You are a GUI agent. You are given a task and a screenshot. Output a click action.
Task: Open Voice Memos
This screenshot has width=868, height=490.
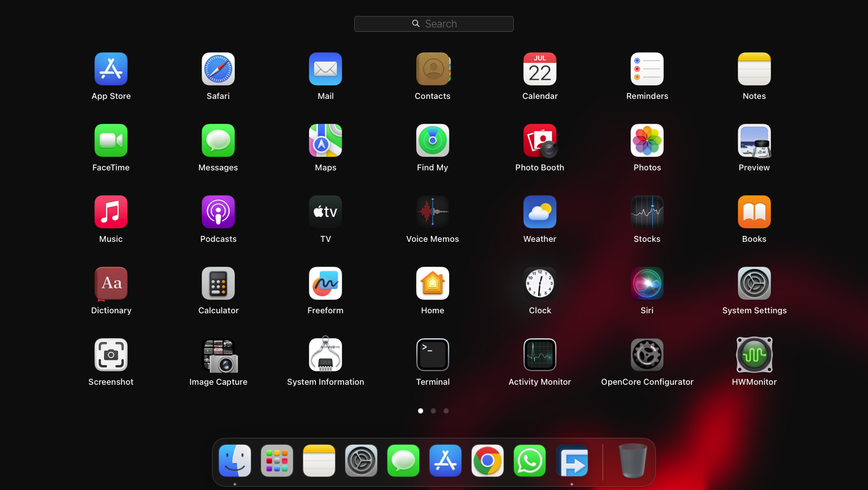coord(433,212)
